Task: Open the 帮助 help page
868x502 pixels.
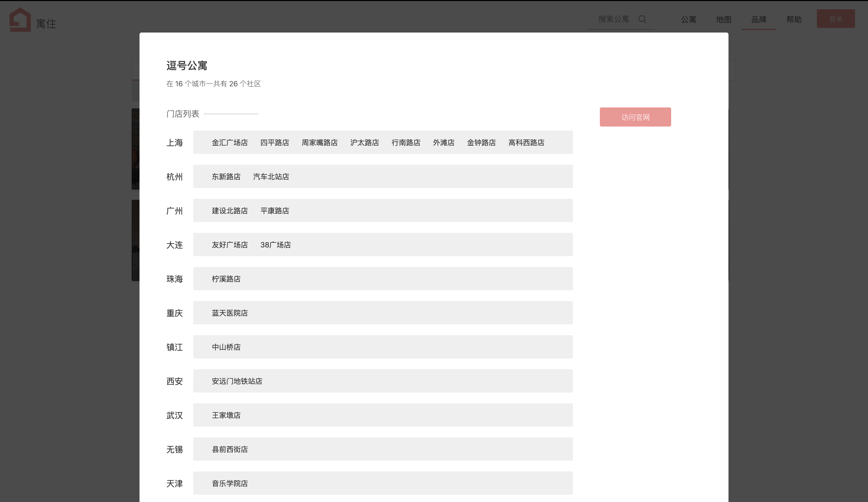Action: pos(794,20)
